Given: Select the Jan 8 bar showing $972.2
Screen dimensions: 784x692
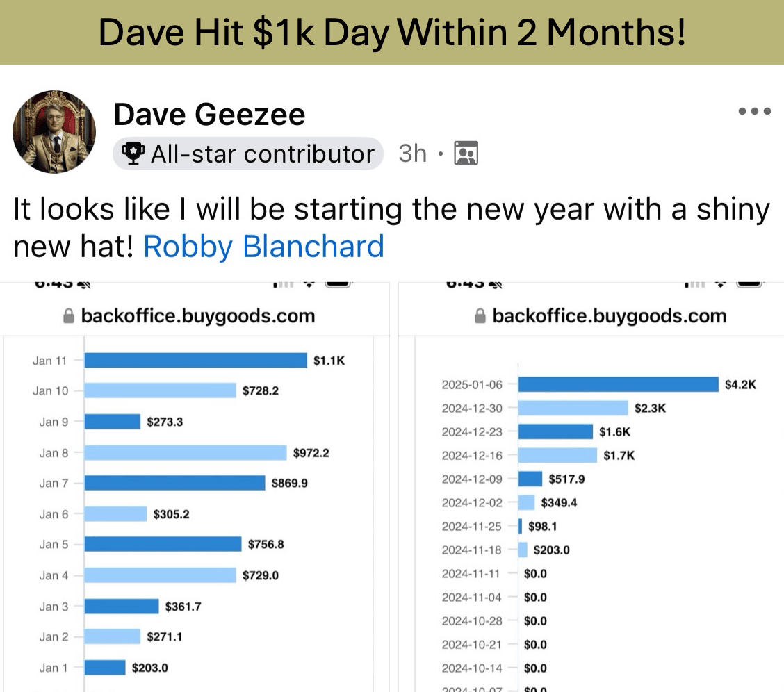Looking at the screenshot, I should click(186, 453).
